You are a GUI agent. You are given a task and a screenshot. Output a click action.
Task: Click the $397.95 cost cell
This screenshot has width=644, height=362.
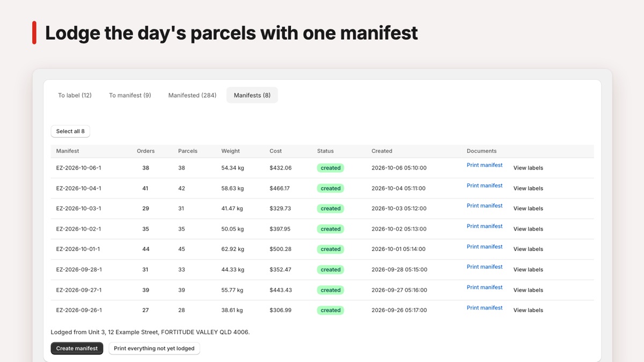click(280, 229)
